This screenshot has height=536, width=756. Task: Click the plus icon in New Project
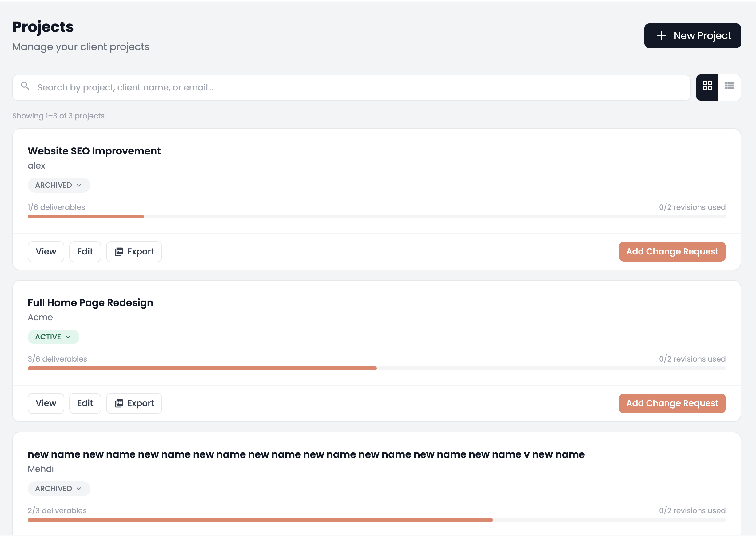[x=661, y=36]
